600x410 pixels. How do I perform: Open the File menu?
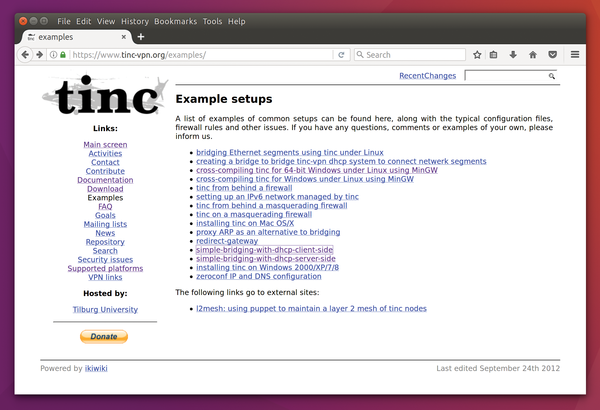(x=64, y=21)
